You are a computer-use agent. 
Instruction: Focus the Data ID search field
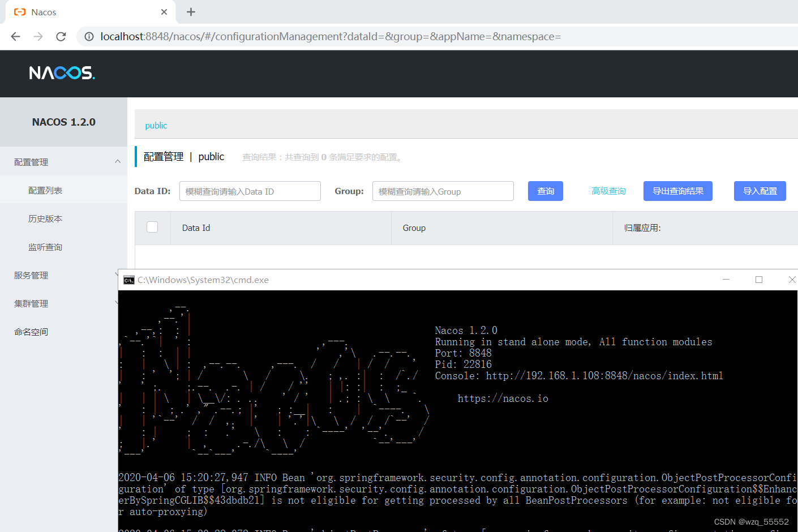click(x=250, y=191)
